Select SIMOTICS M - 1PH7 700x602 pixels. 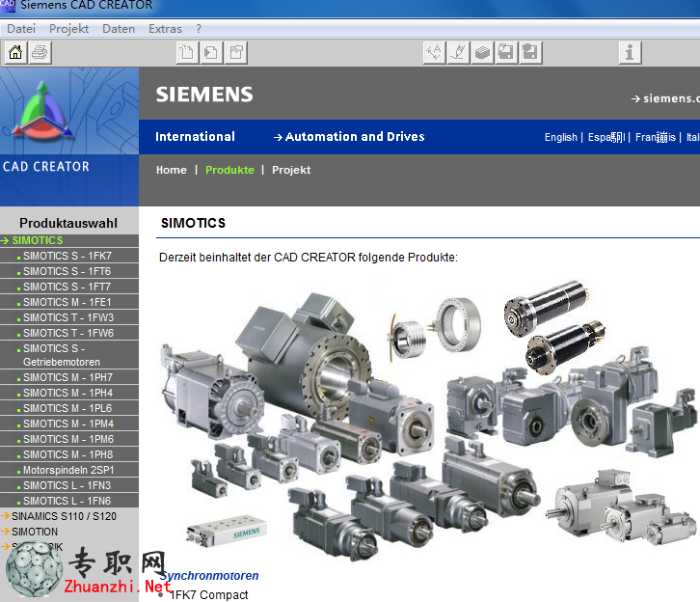(x=69, y=377)
